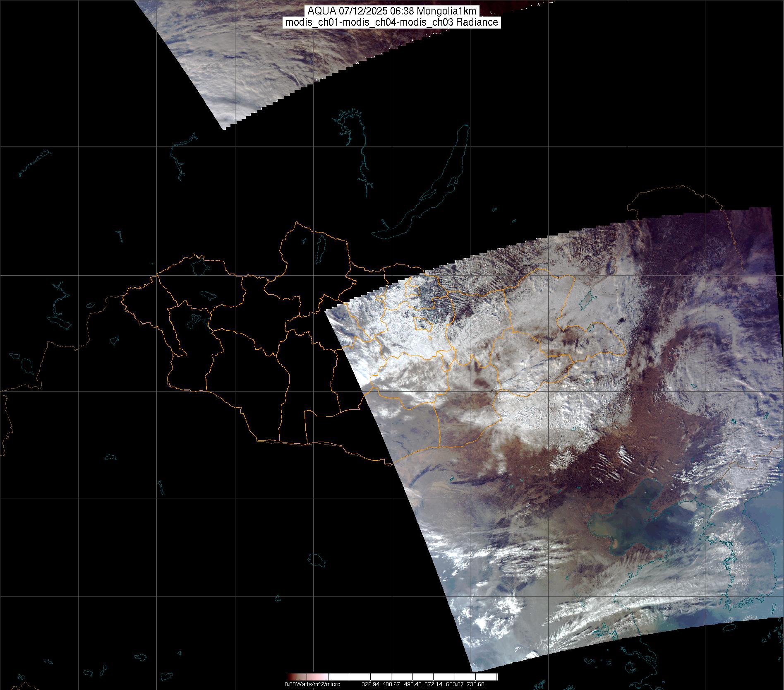Click the "modis_ch01-modis_ch04-modis_ch03 Radiance" label
Viewport: 784px width, 690px height.
tap(392, 22)
